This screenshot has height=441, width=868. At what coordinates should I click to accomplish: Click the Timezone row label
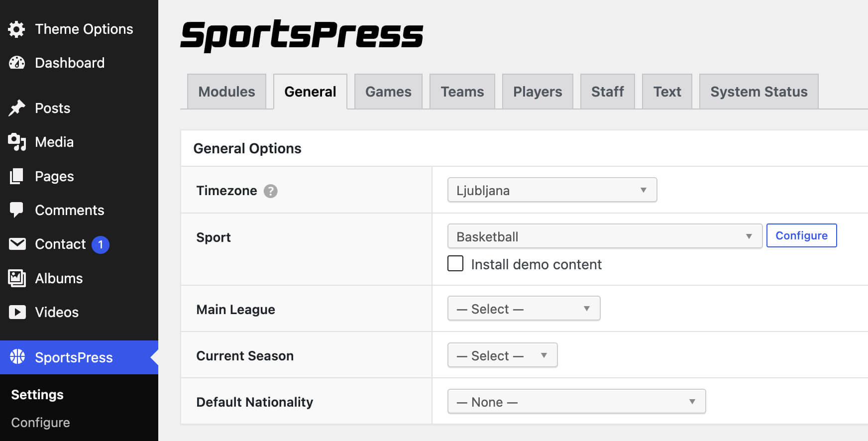tap(226, 191)
